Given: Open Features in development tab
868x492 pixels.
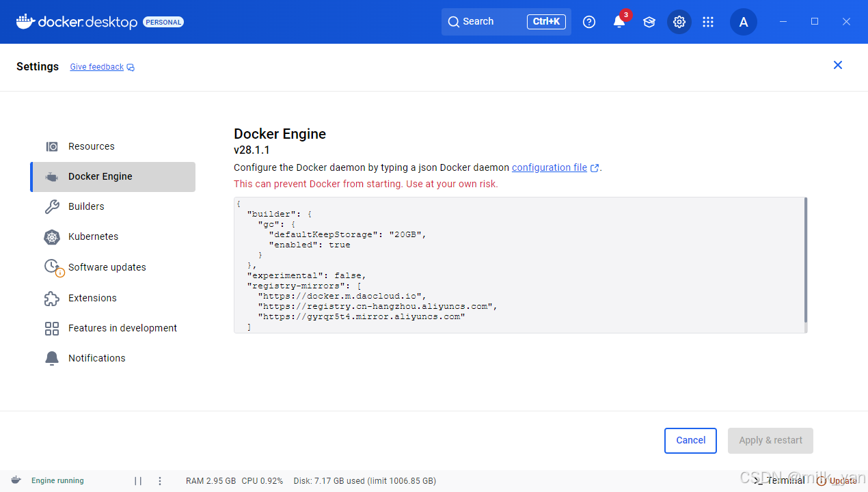Looking at the screenshot, I should [113, 329].
